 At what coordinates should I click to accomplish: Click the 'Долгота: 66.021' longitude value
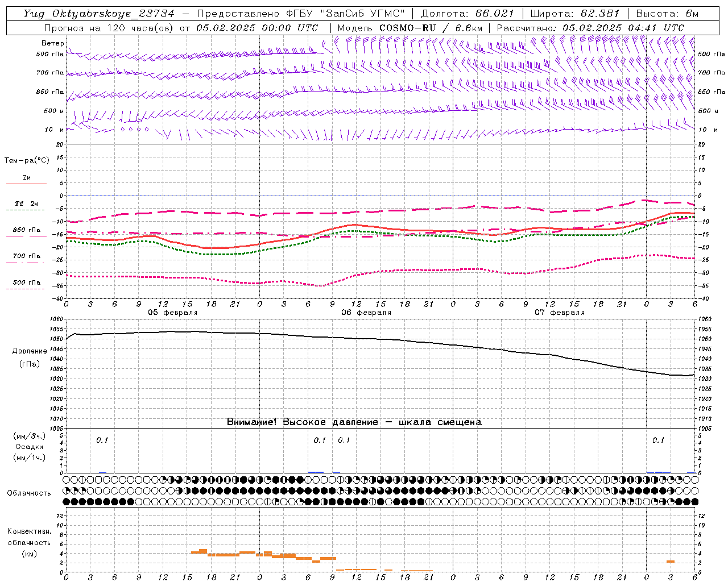468,14
